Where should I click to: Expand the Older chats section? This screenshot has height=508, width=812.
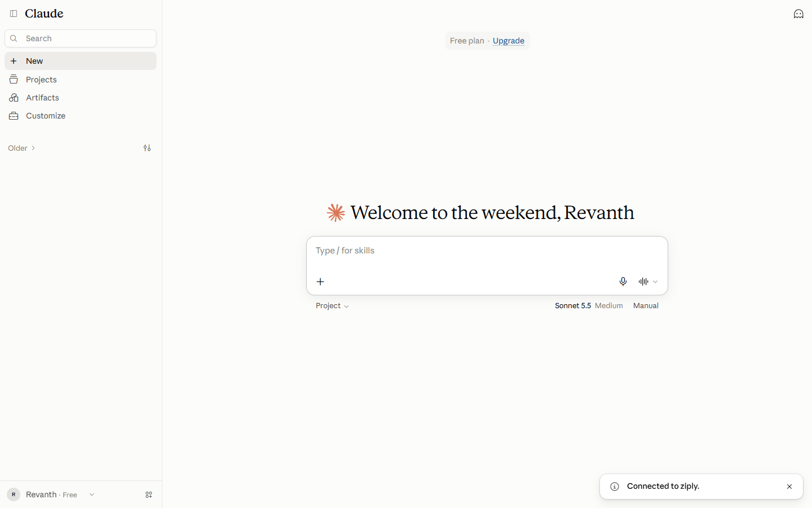[22, 148]
